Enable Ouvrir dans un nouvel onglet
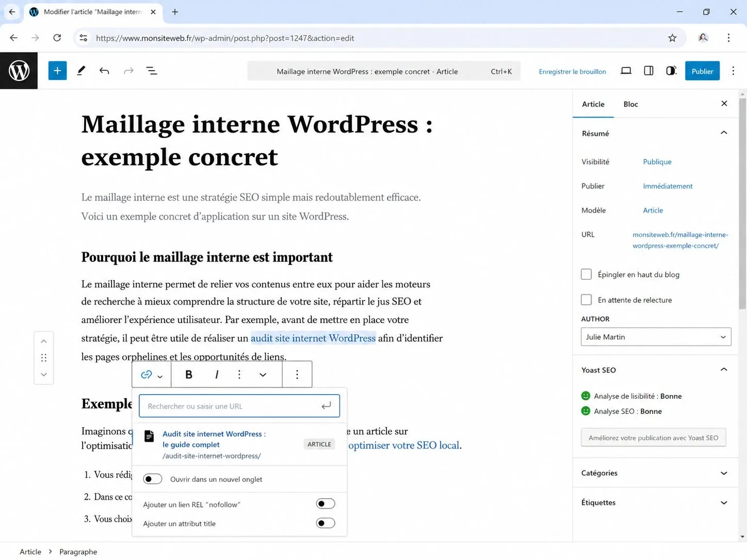Viewport: 747px width, 560px height. click(x=152, y=479)
